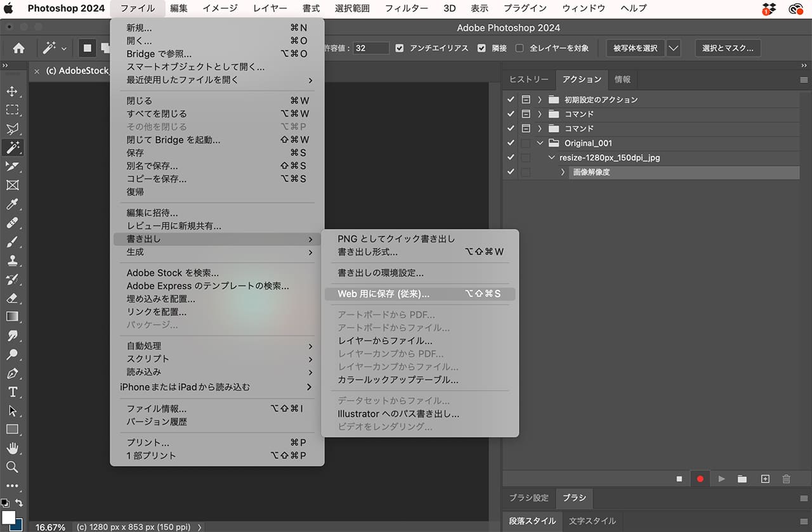
Task: Switch to the ヒストリー tab
Action: 529,79
